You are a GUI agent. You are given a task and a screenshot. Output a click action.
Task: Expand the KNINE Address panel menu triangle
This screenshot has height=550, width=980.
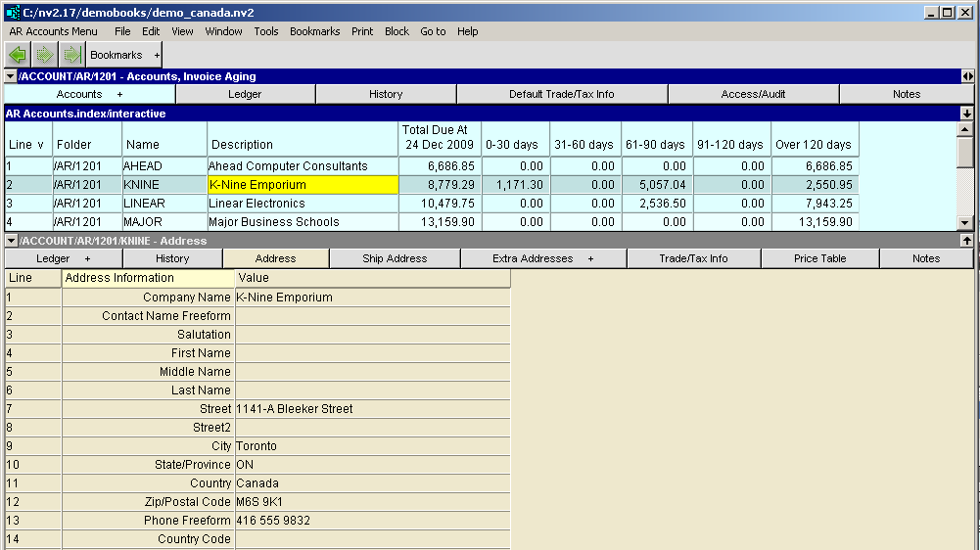point(11,241)
